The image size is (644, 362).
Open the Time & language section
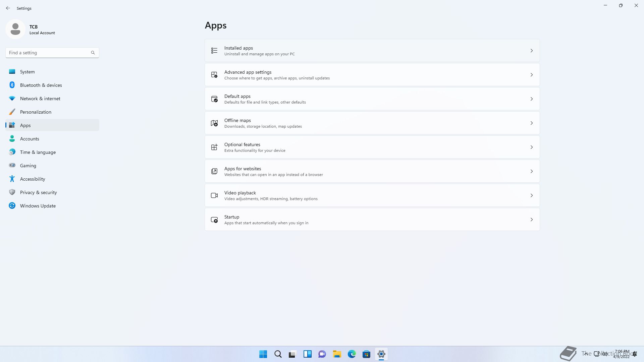[38, 152]
